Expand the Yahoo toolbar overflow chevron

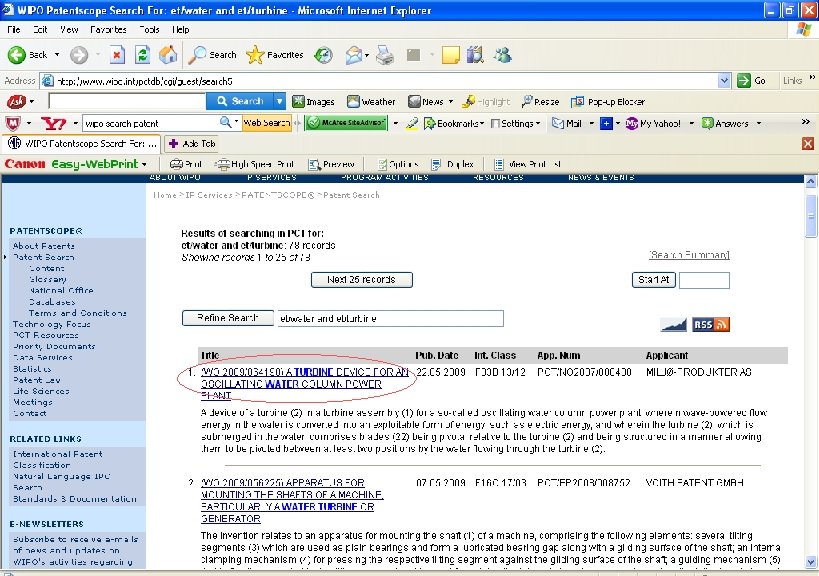point(805,122)
